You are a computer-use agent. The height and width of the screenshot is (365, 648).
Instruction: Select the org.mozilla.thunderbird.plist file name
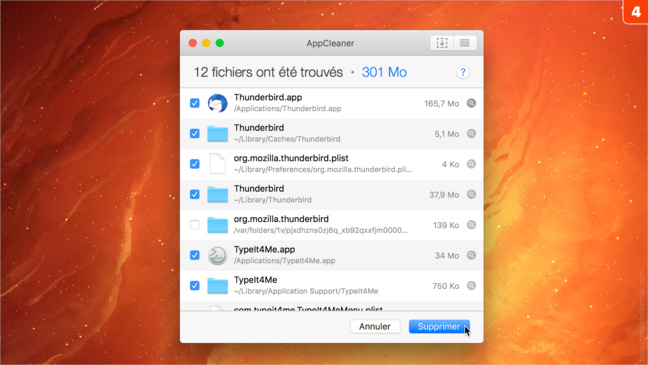point(291,158)
